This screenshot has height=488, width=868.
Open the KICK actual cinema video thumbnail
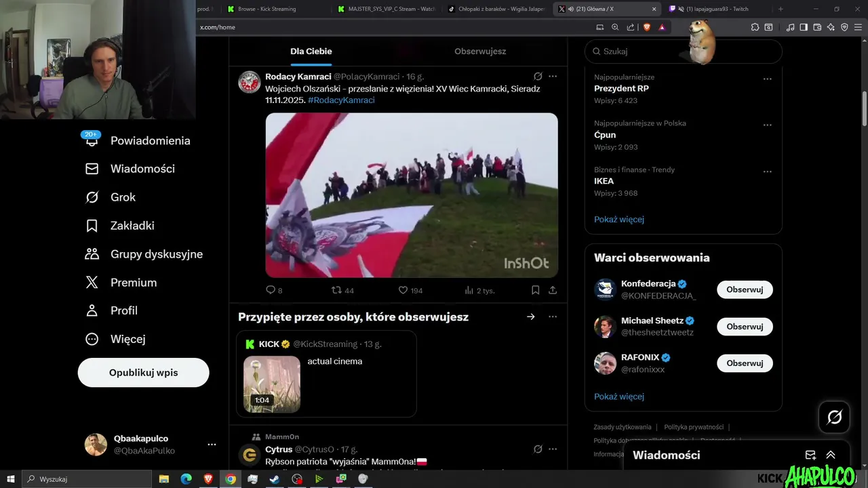tap(272, 384)
